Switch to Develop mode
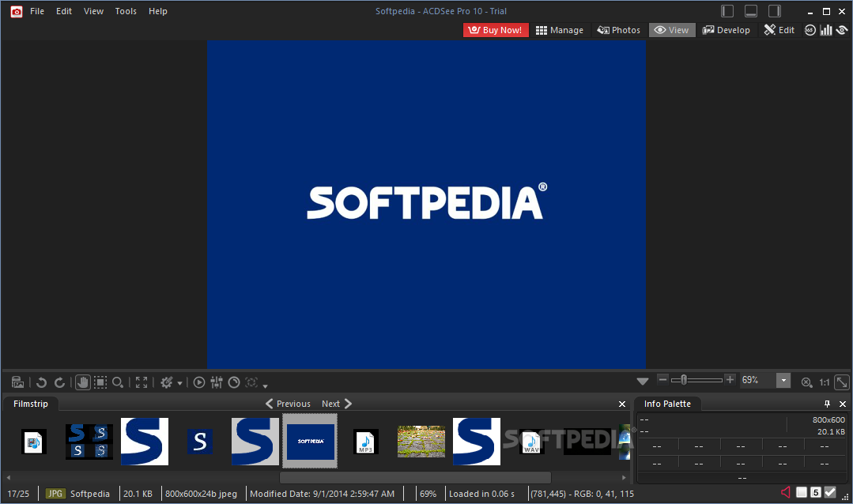The width and height of the screenshot is (853, 504). [726, 30]
